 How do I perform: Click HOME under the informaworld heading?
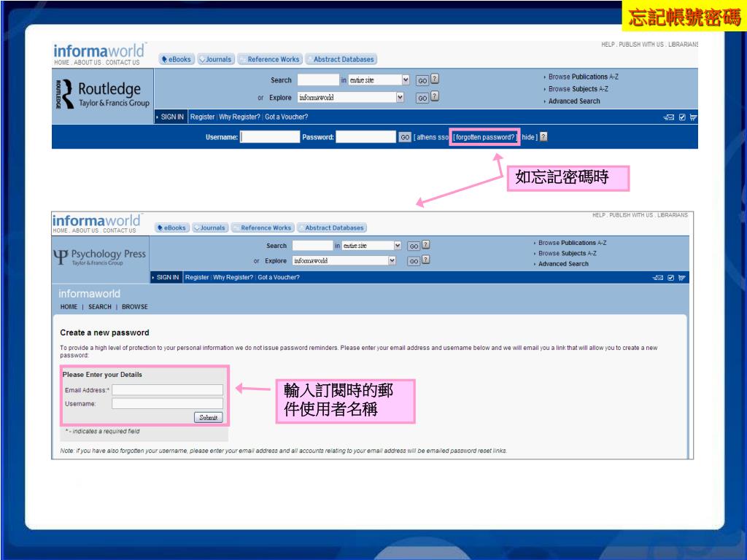69,307
